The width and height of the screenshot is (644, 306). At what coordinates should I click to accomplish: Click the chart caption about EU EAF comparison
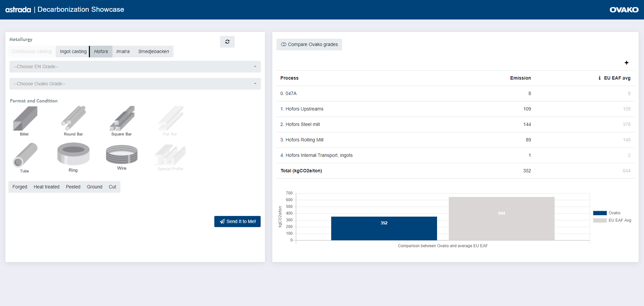pos(443,246)
